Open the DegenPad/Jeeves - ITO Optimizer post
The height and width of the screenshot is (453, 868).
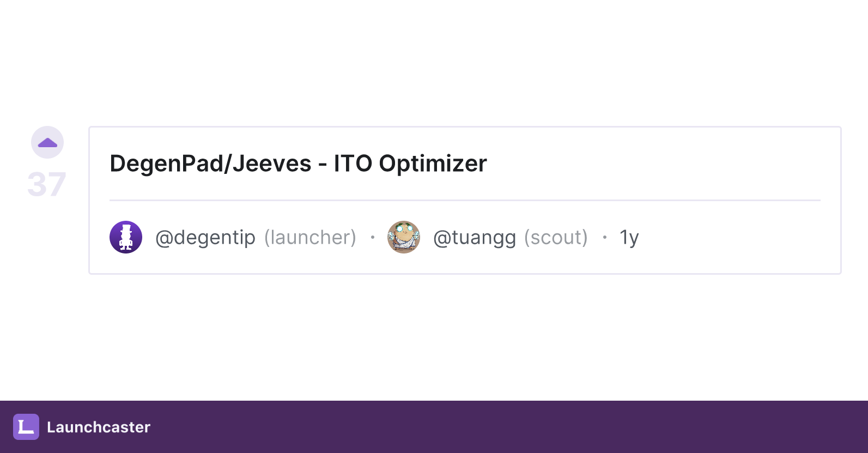298,163
